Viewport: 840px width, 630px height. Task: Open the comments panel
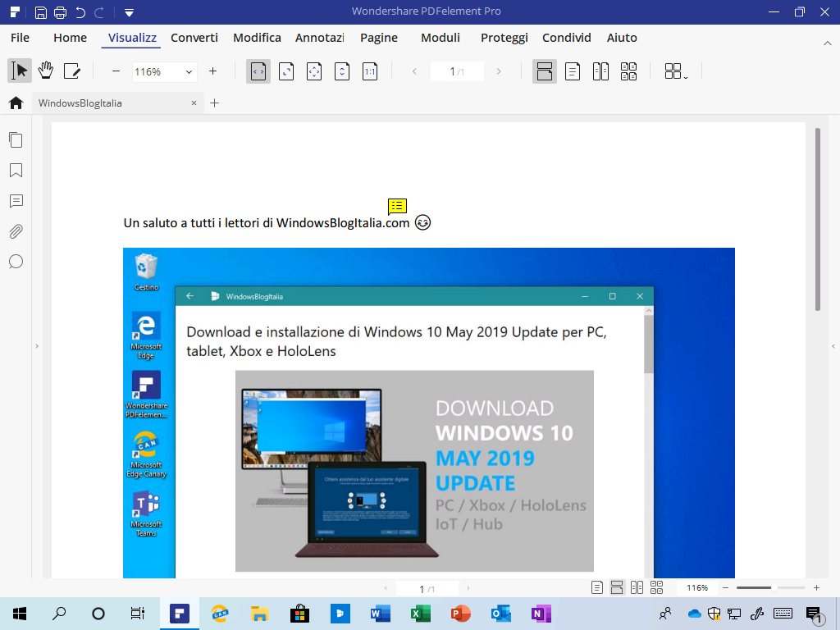[16, 201]
